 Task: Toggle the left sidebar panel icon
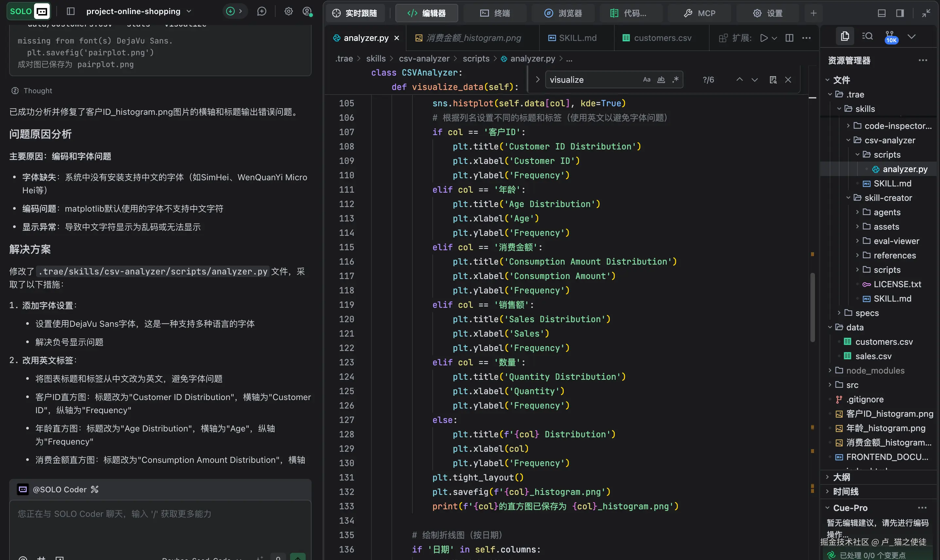71,11
